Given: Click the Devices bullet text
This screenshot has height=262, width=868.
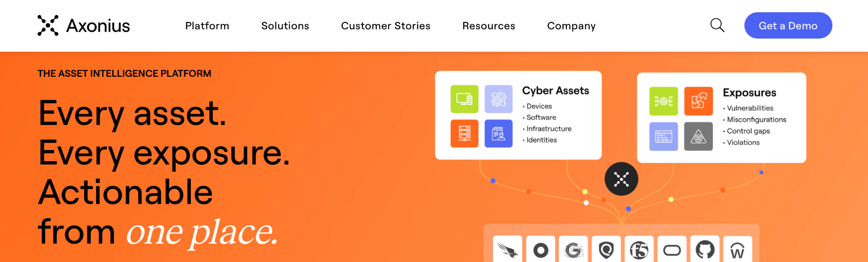Looking at the screenshot, I should pos(539,106).
